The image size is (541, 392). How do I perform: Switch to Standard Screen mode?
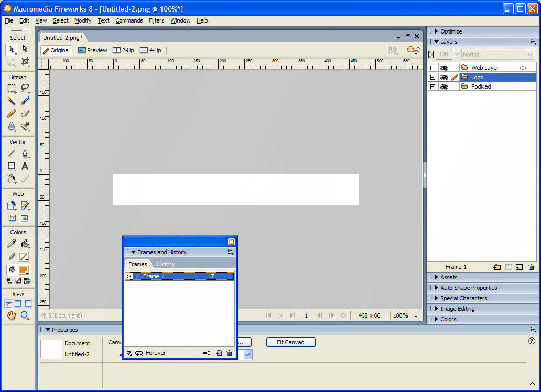pyautogui.click(x=8, y=304)
